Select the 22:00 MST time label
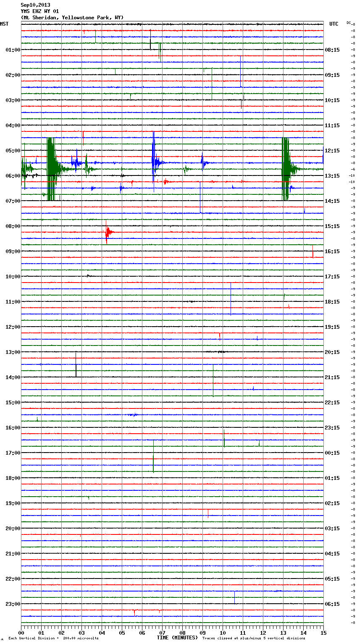Screen dimensions: 357x644 13,579
